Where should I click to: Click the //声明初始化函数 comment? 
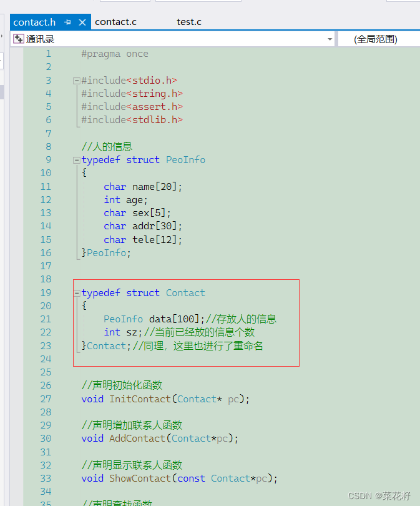click(x=122, y=385)
